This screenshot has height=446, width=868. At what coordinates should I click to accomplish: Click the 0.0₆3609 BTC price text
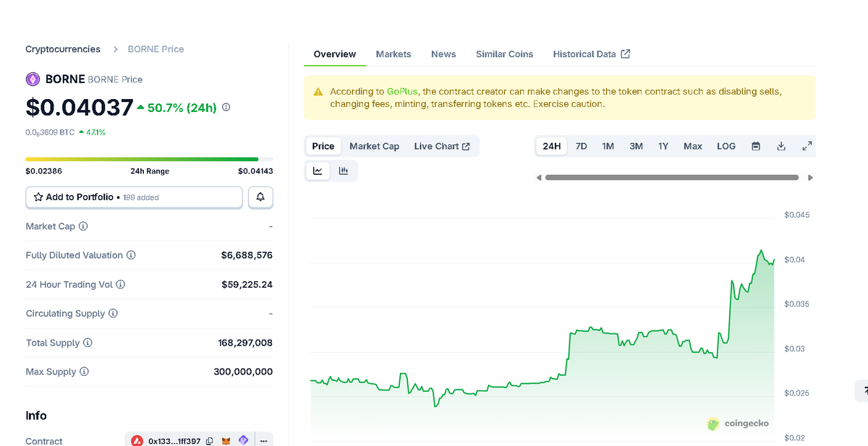click(50, 132)
